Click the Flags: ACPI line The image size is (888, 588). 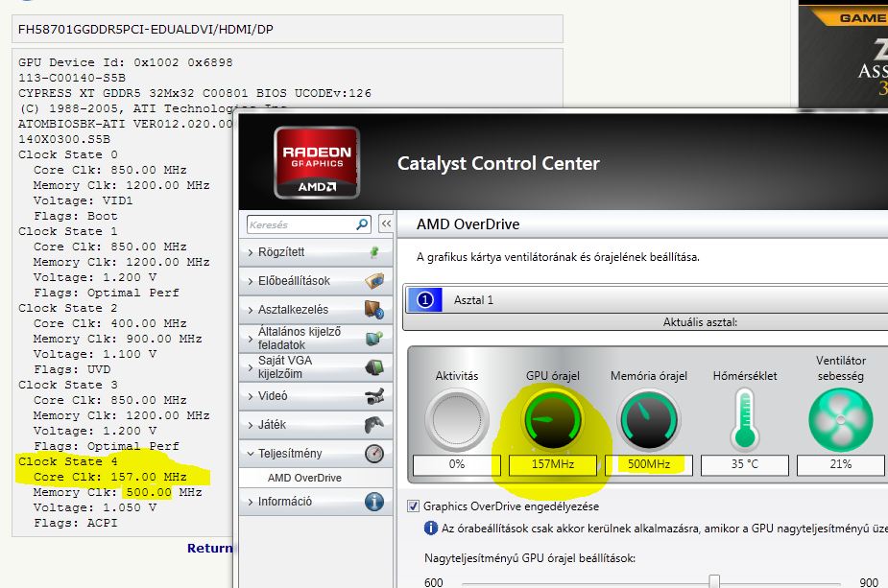click(x=75, y=523)
